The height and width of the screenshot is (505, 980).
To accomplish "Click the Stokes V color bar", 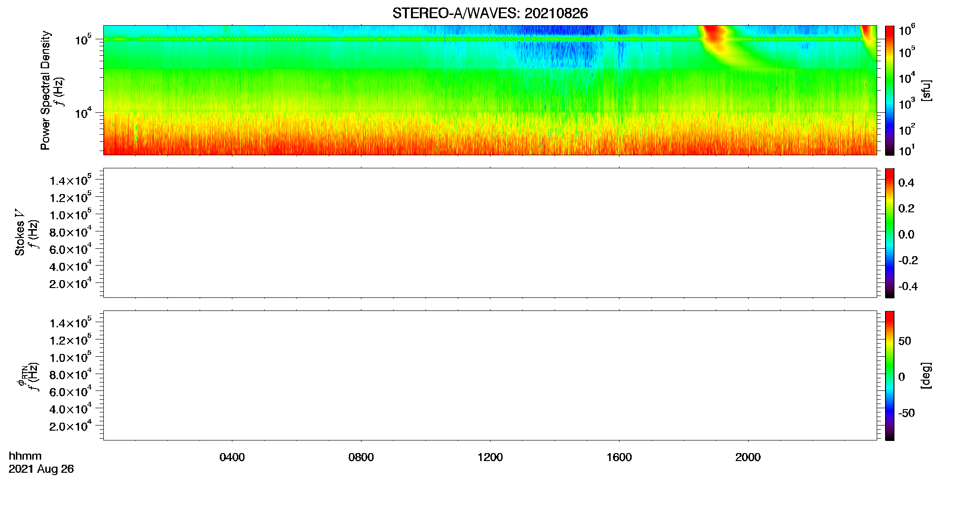I will click(890, 233).
